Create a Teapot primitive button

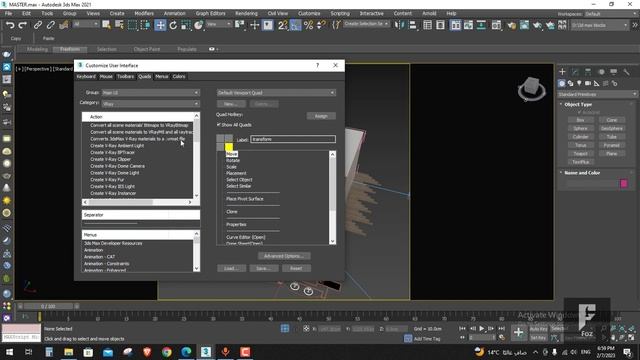pyautogui.click(x=580, y=153)
